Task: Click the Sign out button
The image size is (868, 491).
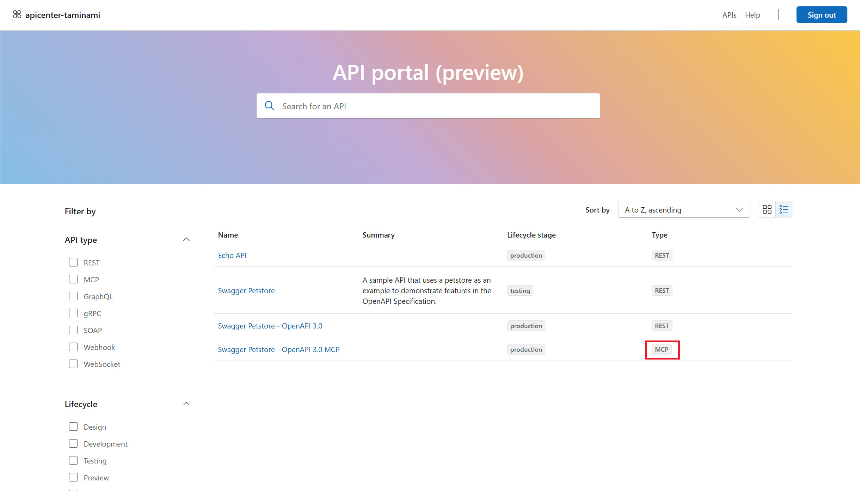Action: tap(821, 15)
